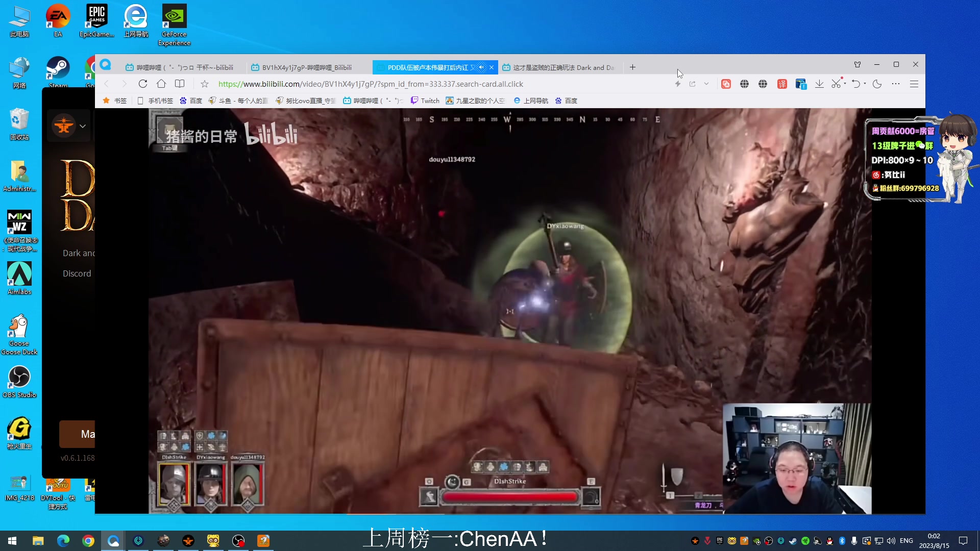Open the Steam desktop shortcut
980x551 pixels.
click(58, 71)
